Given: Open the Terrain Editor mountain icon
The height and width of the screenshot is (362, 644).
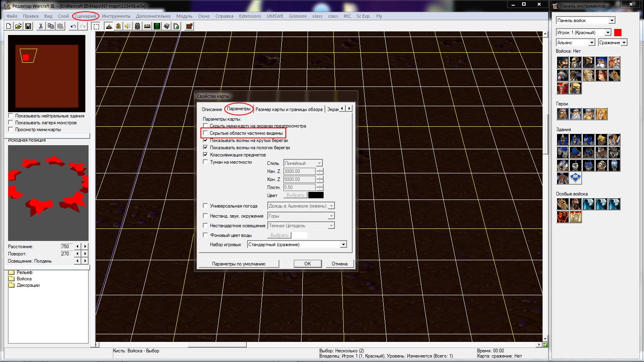Looking at the screenshot, I should point(109,26).
